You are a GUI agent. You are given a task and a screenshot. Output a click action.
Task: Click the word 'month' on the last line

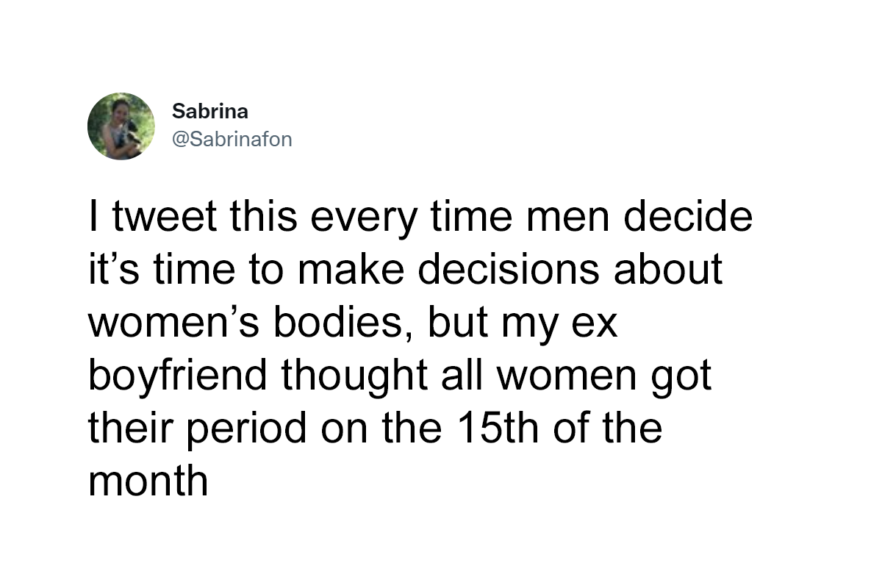pyautogui.click(x=148, y=481)
